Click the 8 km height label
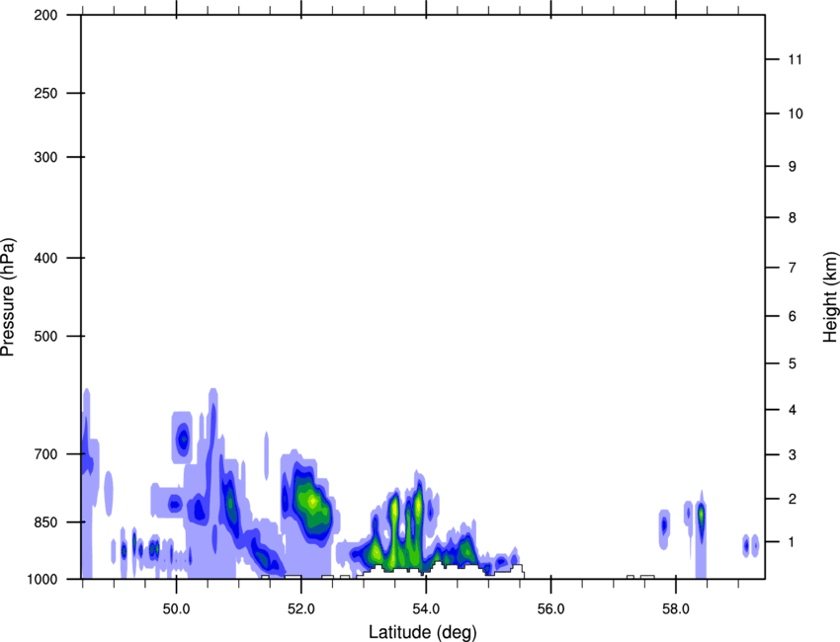Viewport: 840px width, 642px height. pyautogui.click(x=793, y=218)
